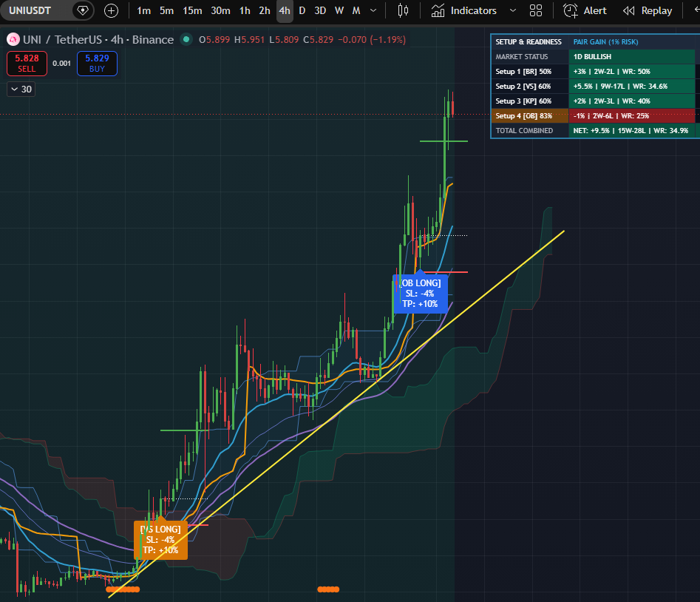Expand the timeframe list dropdown chevron

point(373,10)
